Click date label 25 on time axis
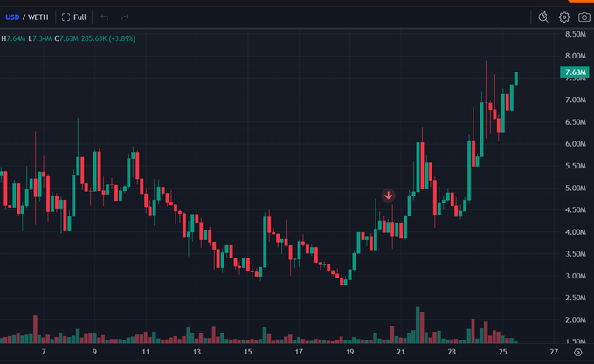 (x=502, y=352)
